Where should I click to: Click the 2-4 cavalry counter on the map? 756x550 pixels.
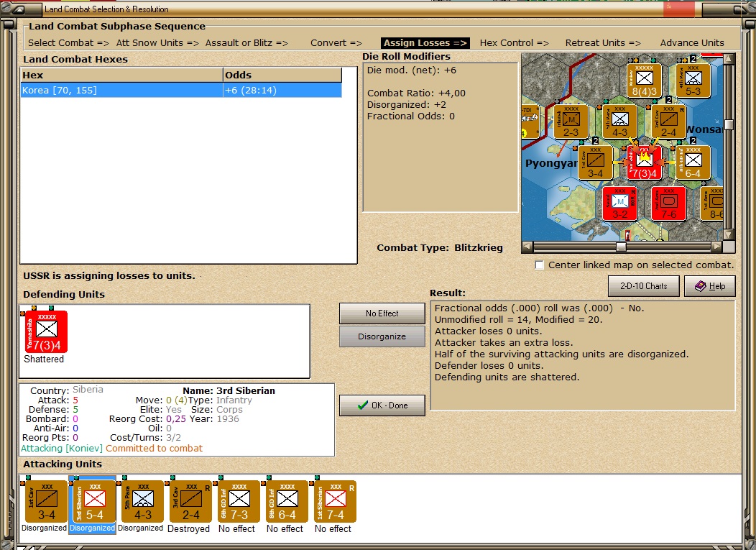click(x=668, y=122)
